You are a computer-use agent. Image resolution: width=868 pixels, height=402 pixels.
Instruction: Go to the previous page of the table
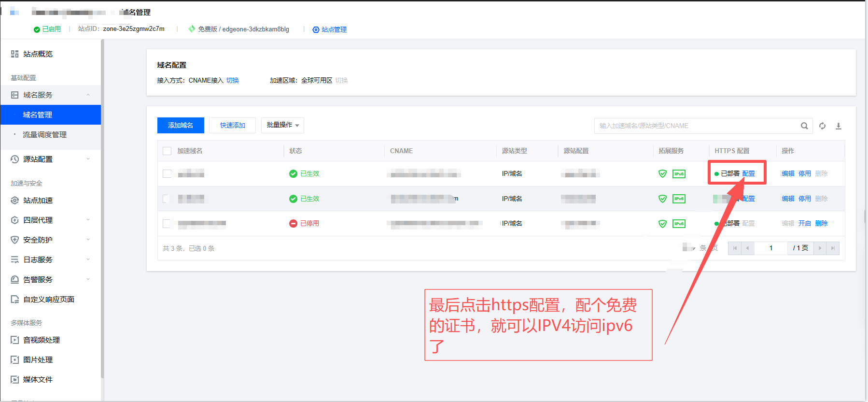click(748, 248)
